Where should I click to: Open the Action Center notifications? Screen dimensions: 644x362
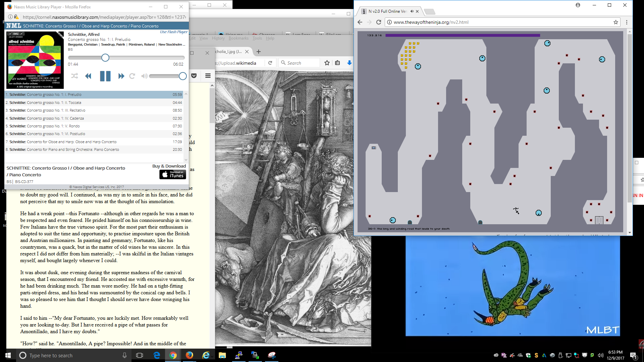(633, 356)
